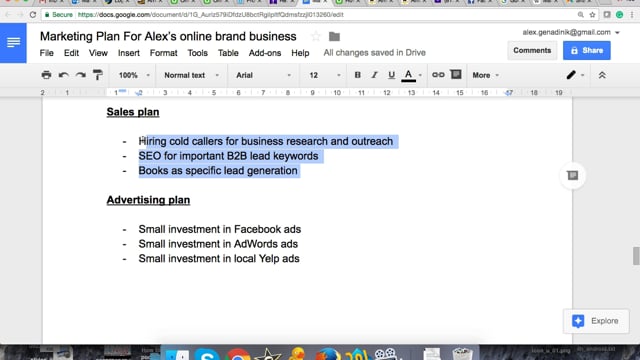Open the More toolbar options dropdown
The height and width of the screenshot is (360, 640).
click(x=485, y=75)
